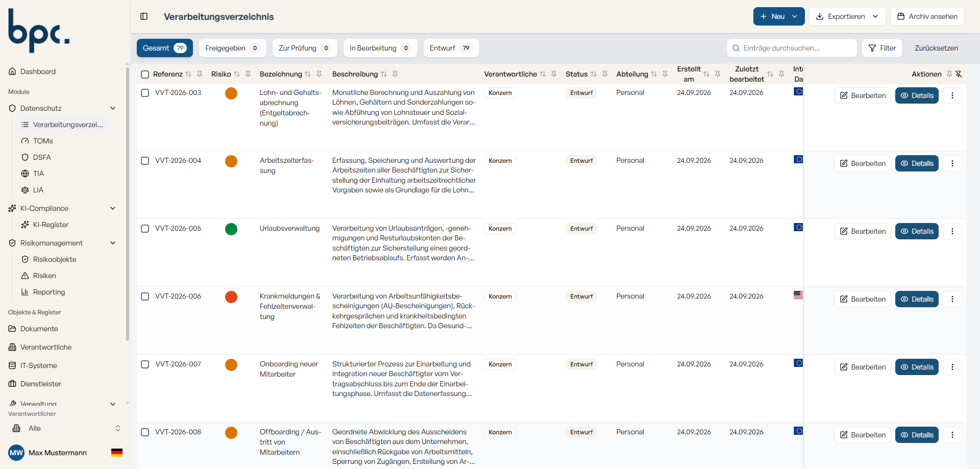Select the Freigegeben tab
Image resolution: width=980 pixels, height=469 pixels.
pyautogui.click(x=233, y=48)
